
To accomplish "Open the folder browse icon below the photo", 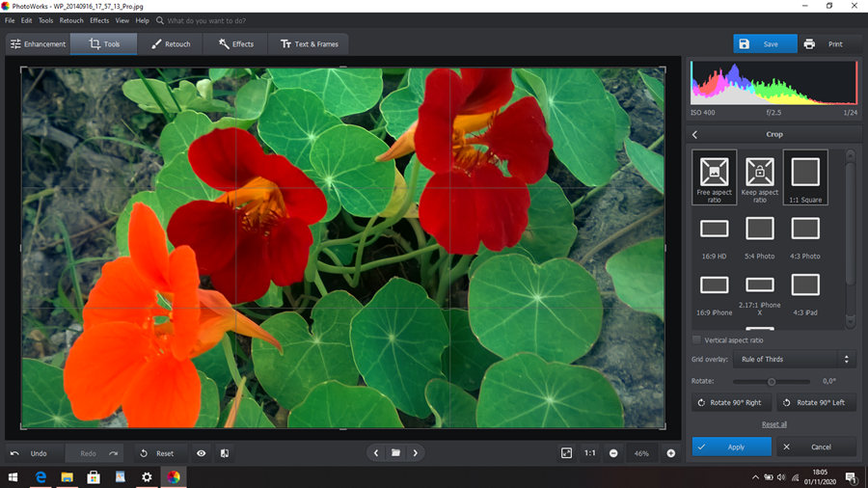I will click(x=395, y=452).
